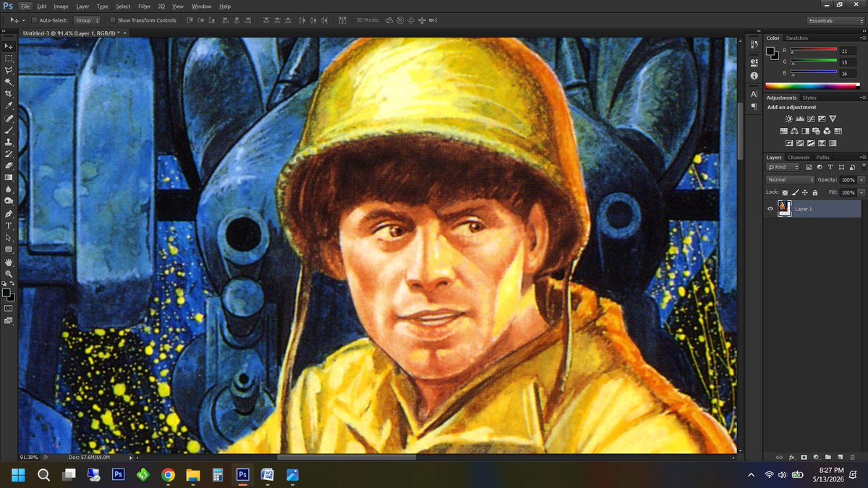This screenshot has width=868, height=488.
Task: Select the Blur tool
Action: click(x=9, y=189)
